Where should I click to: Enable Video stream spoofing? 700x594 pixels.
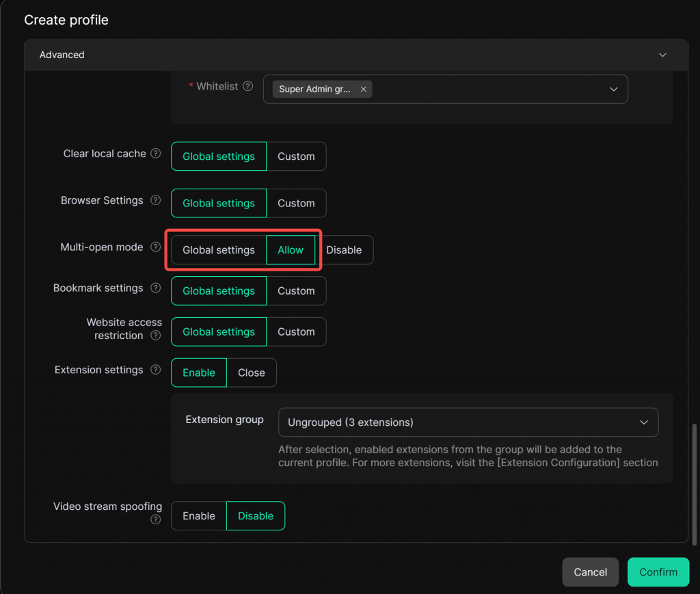point(199,516)
